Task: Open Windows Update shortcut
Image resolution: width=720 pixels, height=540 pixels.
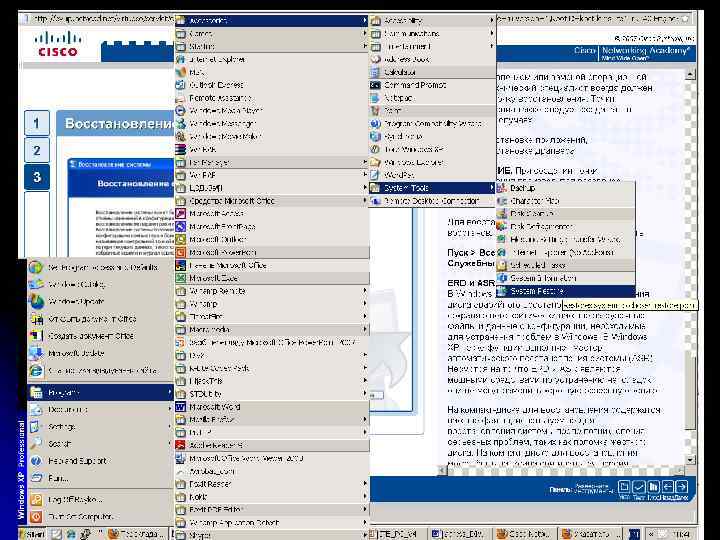Action: (101, 302)
